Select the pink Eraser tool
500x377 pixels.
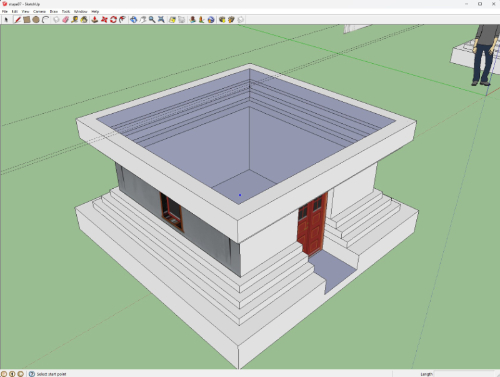pos(65,20)
